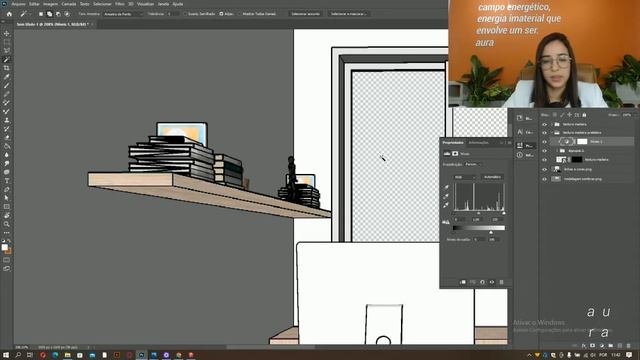Hide the 'linhas e cores.png' layer
The image size is (640, 360).
544,169
